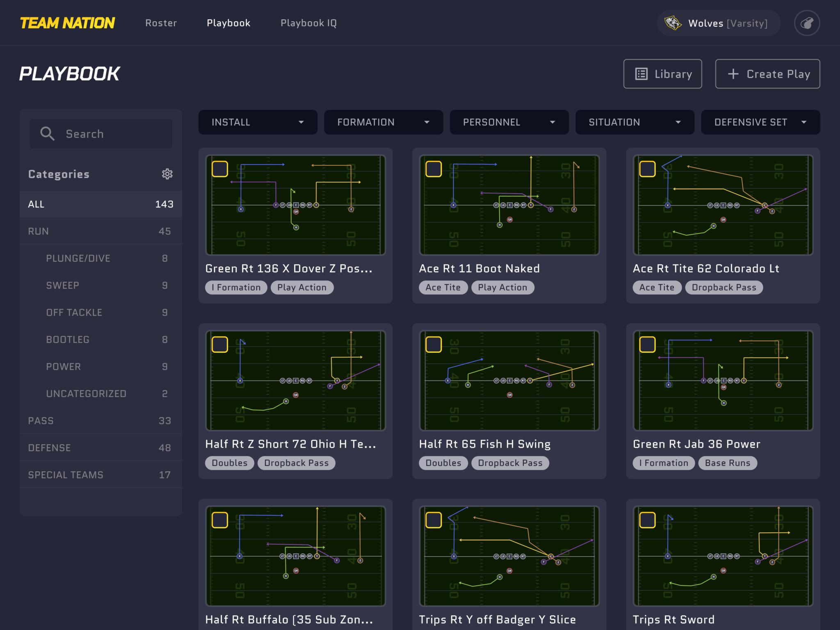The width and height of the screenshot is (840, 630).
Task: Click the Wolves team logo
Action: click(673, 23)
